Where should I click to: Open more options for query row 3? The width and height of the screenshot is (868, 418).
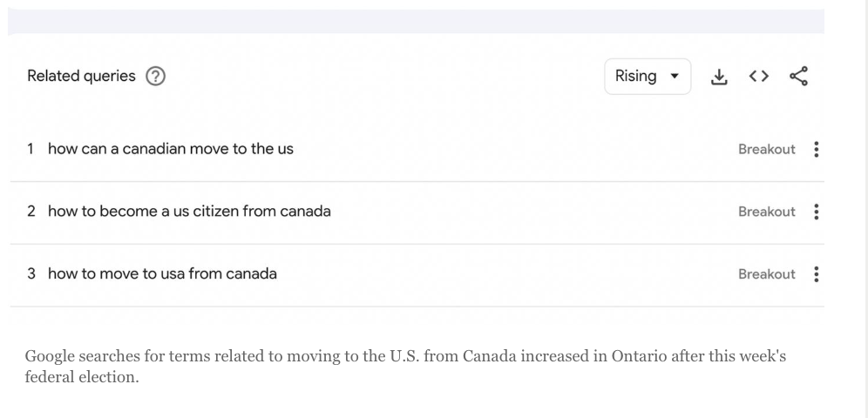817,274
